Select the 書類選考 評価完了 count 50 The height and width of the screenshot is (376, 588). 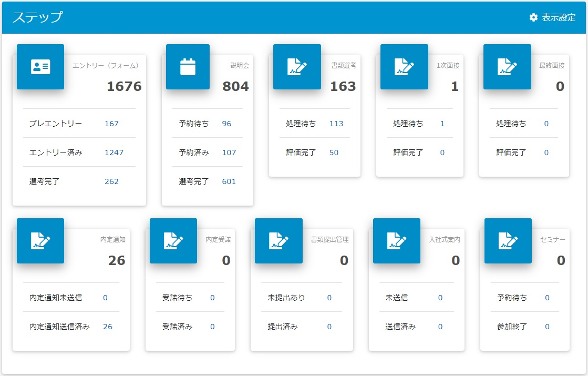[x=334, y=153]
